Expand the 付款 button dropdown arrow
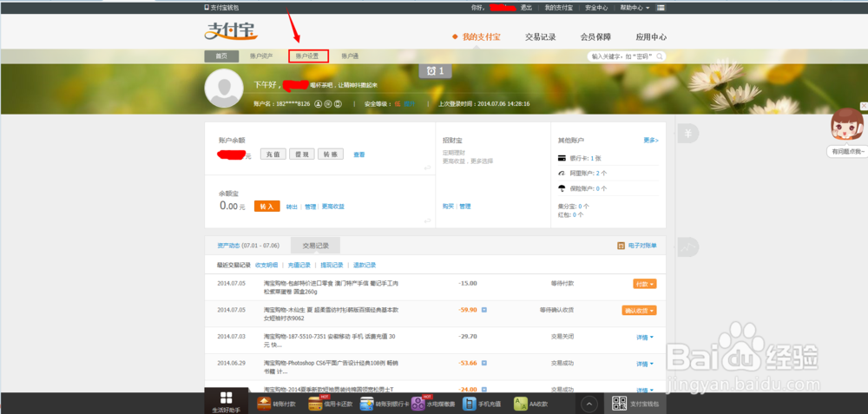This screenshot has height=414, width=868. coord(652,284)
